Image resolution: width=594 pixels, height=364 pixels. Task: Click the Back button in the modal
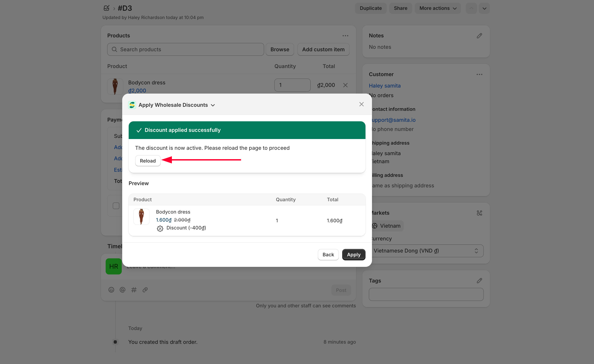[x=328, y=255]
